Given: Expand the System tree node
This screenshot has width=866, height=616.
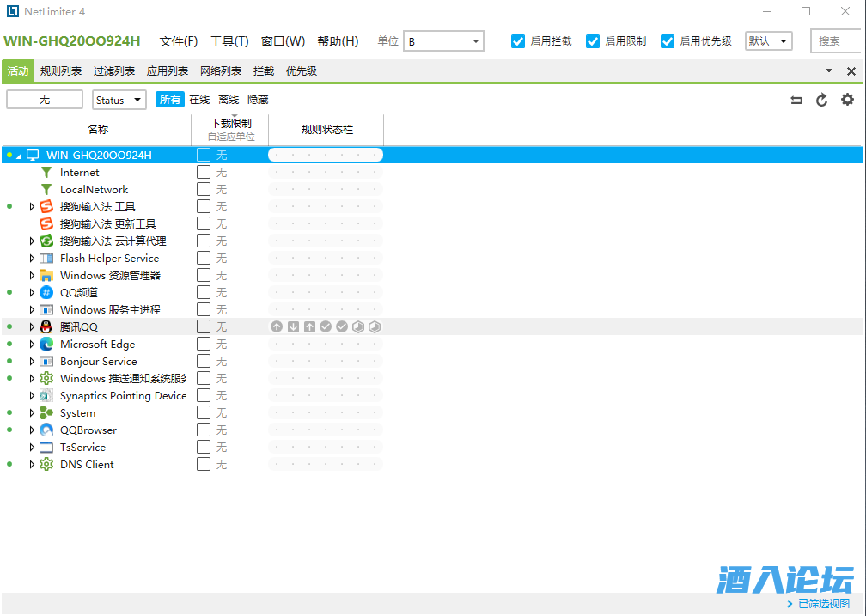Looking at the screenshot, I should tap(33, 412).
